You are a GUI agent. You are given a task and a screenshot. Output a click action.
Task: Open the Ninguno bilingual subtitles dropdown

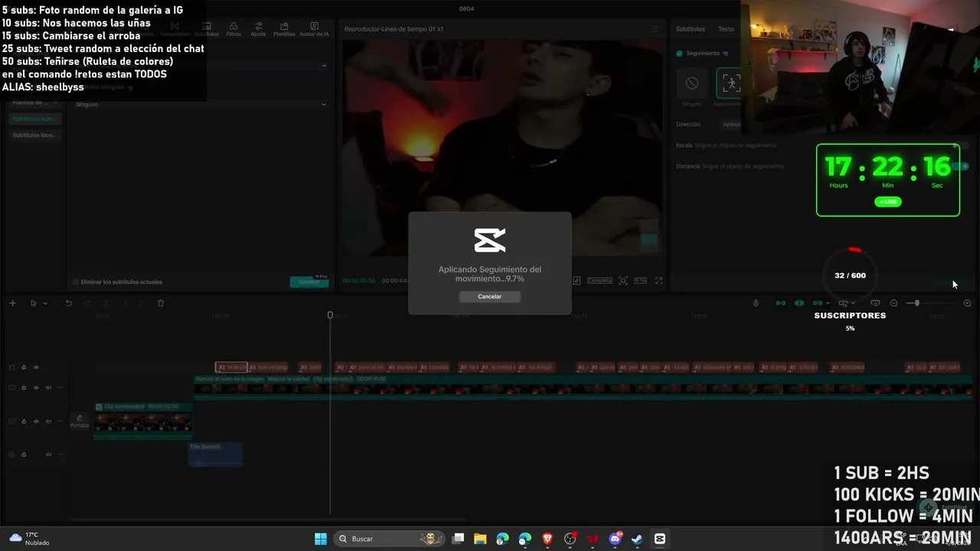201,104
